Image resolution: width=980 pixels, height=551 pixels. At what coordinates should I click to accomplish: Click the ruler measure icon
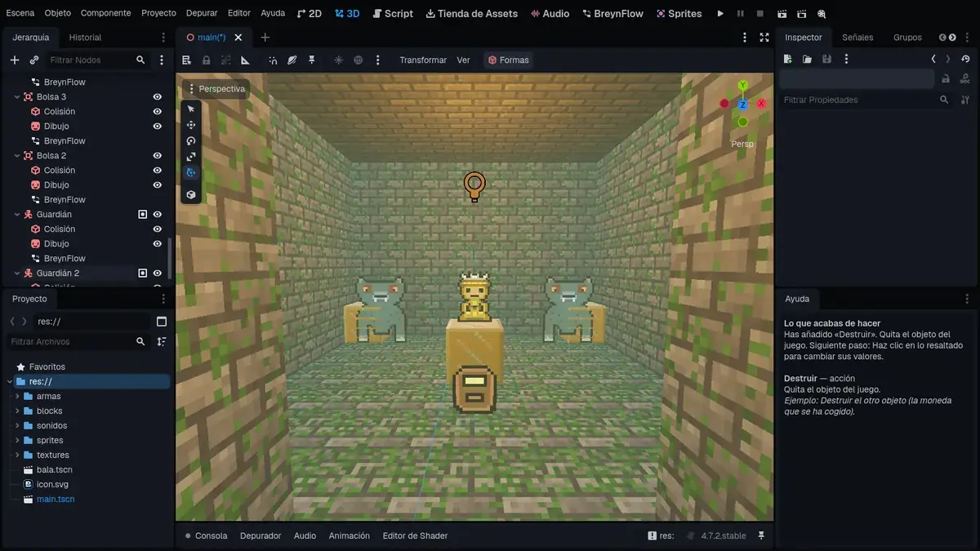click(245, 60)
